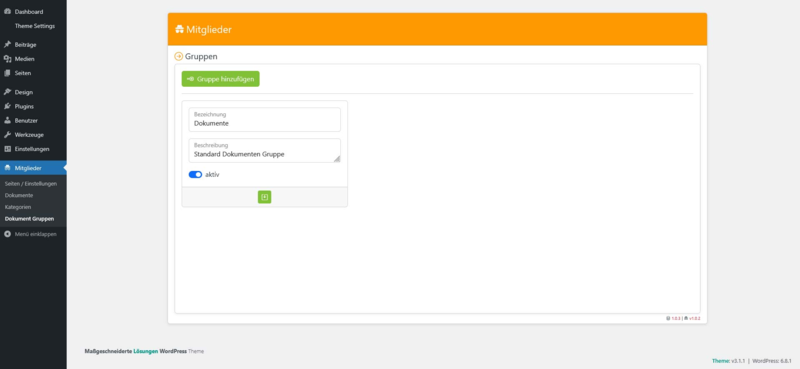Click Gruppe hinzufügen button

220,79
